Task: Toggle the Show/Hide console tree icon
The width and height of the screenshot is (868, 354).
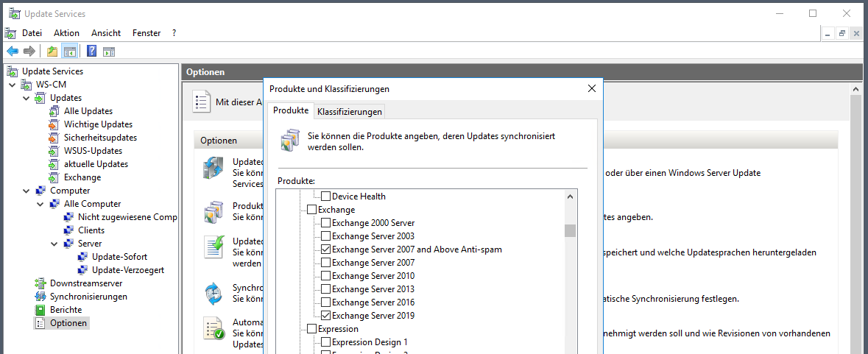Action: [x=69, y=52]
